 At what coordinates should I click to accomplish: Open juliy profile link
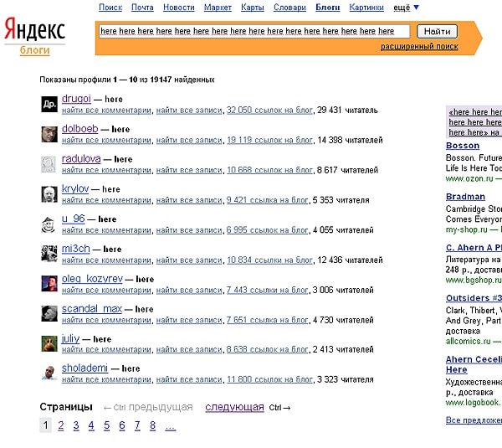(70, 339)
